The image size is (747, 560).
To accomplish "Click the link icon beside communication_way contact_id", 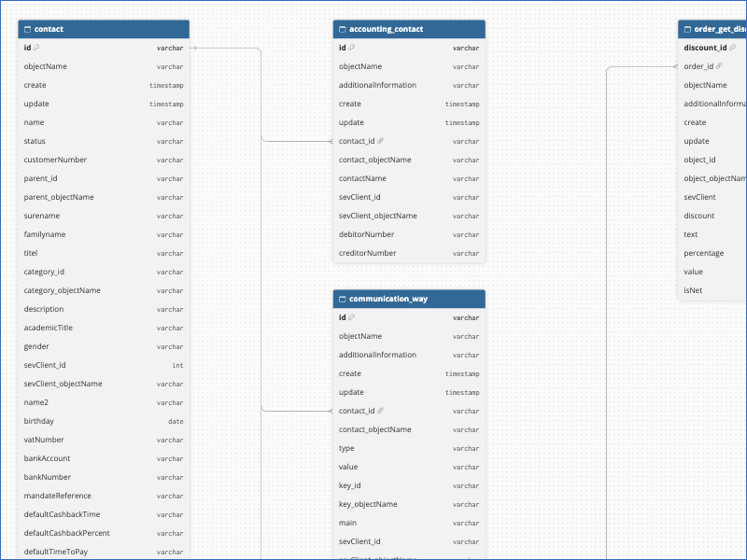I will pos(380,411).
